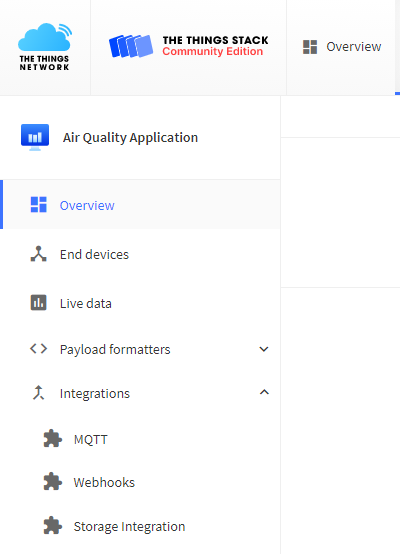
Task: Click the Storage Integration puzzle piece icon
Action: point(52,526)
